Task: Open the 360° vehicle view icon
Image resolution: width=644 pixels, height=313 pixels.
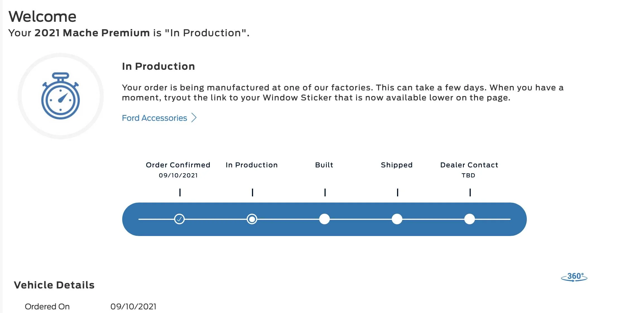Action: point(574,277)
